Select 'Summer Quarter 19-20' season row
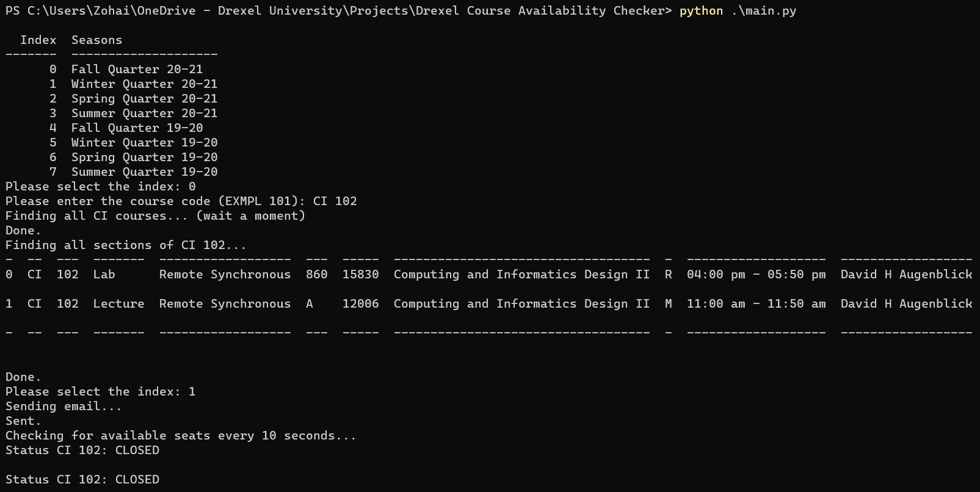The height and width of the screenshot is (492, 980). tap(144, 172)
